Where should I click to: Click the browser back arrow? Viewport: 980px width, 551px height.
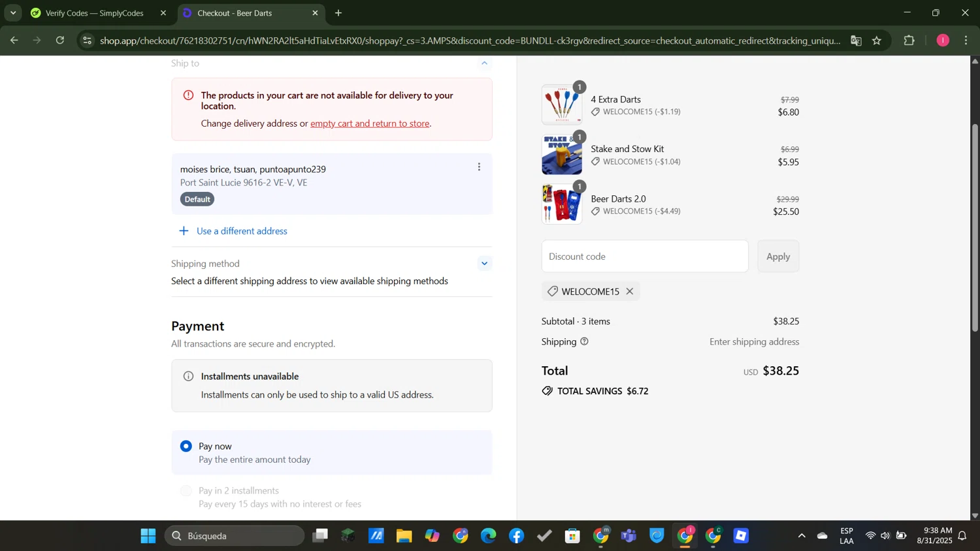(14, 40)
